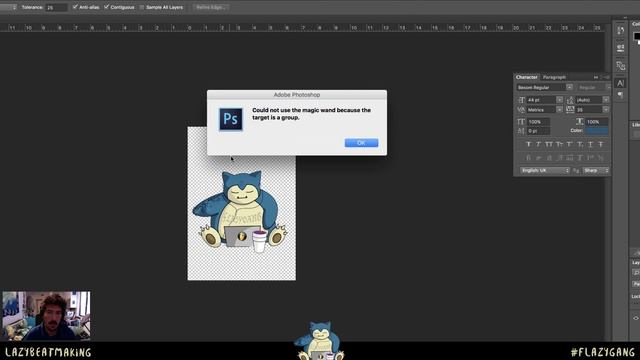Open the font size 44 pt dropdown arrow

559,100
